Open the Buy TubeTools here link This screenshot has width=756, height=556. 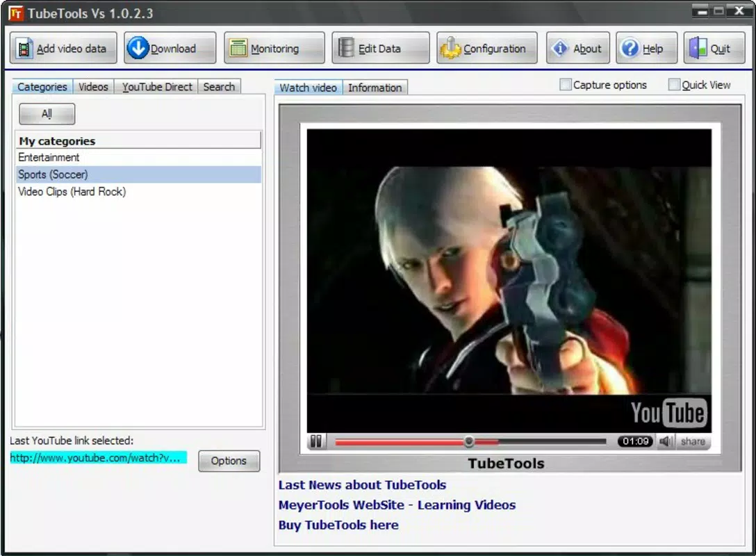click(x=338, y=525)
